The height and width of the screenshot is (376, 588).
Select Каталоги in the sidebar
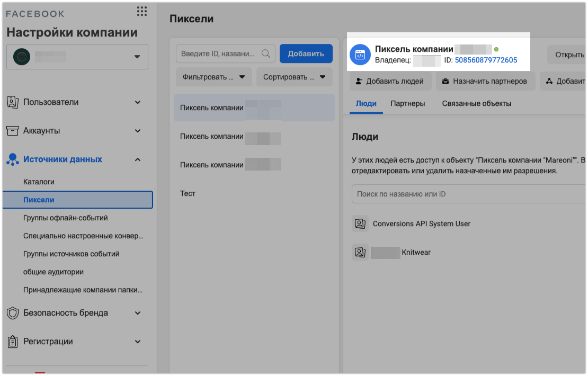click(39, 182)
